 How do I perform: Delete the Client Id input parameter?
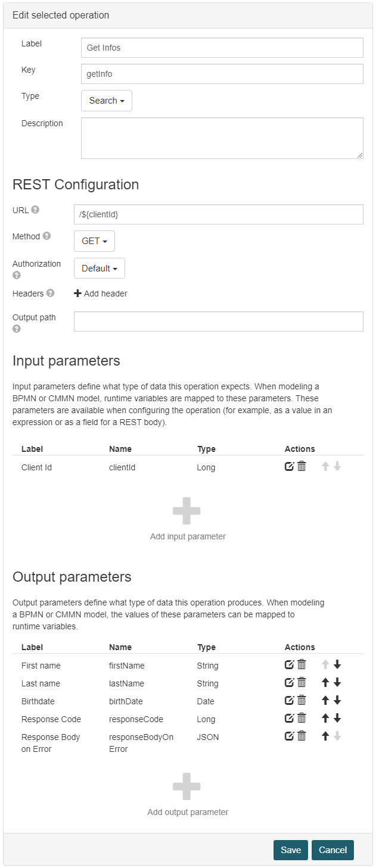point(302,467)
